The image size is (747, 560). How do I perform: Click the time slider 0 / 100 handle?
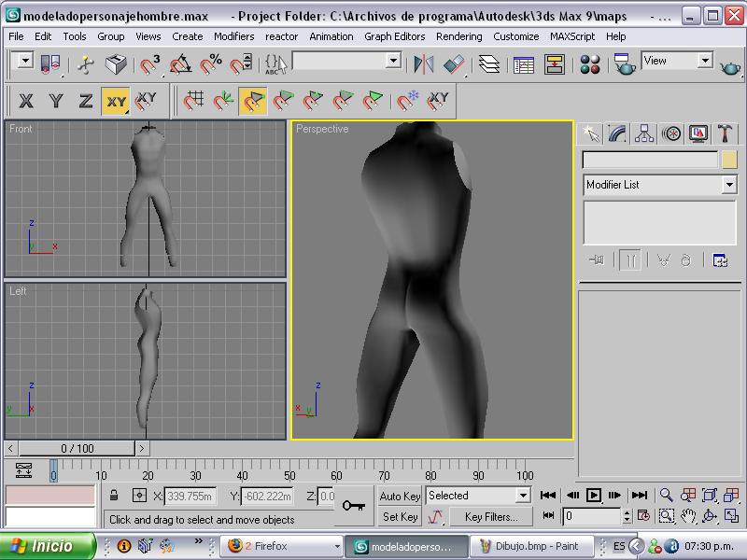click(x=78, y=449)
